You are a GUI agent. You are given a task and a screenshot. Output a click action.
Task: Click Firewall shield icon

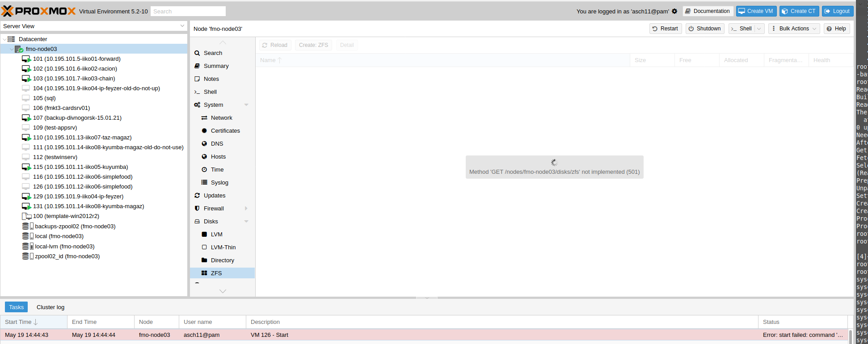coord(197,209)
